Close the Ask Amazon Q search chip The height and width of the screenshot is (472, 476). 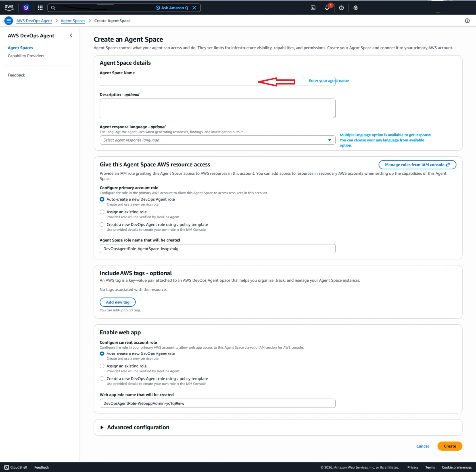click(194, 8)
